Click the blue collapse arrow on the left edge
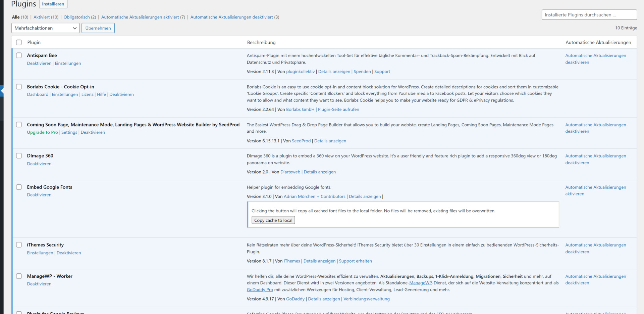This screenshot has height=314, width=644. tap(2, 90)
